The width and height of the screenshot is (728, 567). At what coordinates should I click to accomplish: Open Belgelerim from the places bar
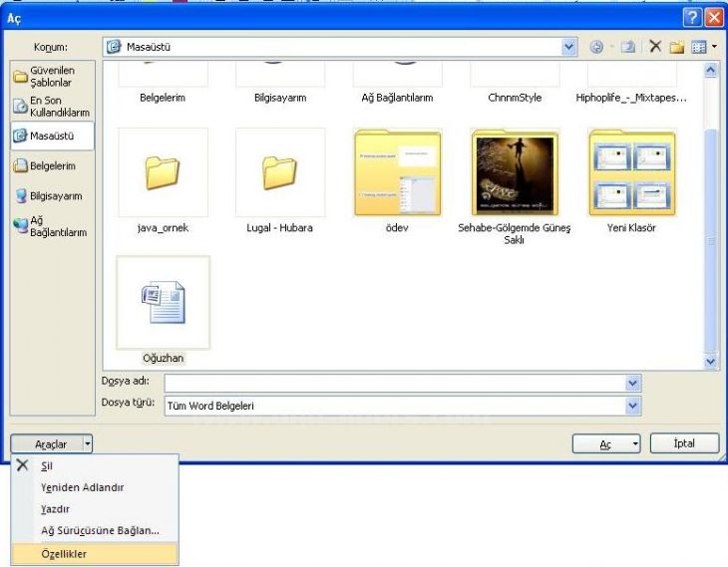(52, 165)
